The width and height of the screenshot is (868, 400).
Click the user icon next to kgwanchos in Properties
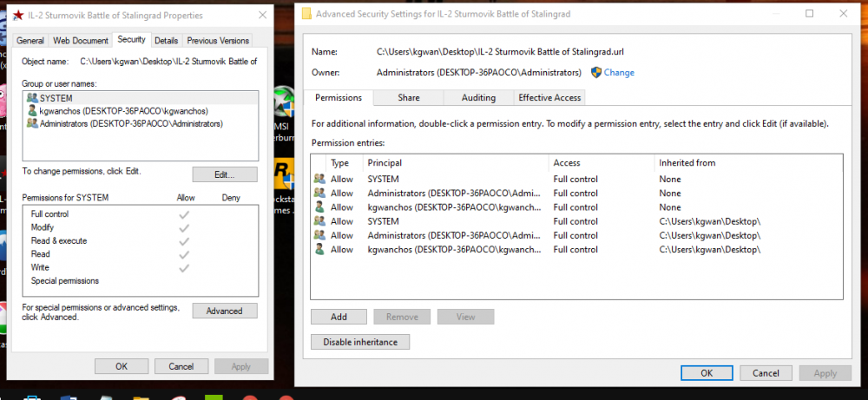coord(32,111)
